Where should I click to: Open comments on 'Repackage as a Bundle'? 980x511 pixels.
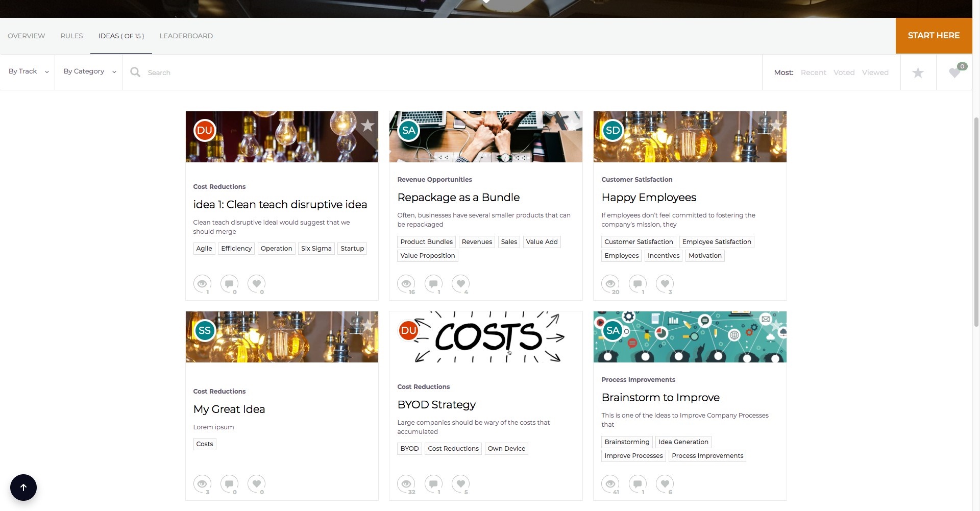(x=433, y=284)
